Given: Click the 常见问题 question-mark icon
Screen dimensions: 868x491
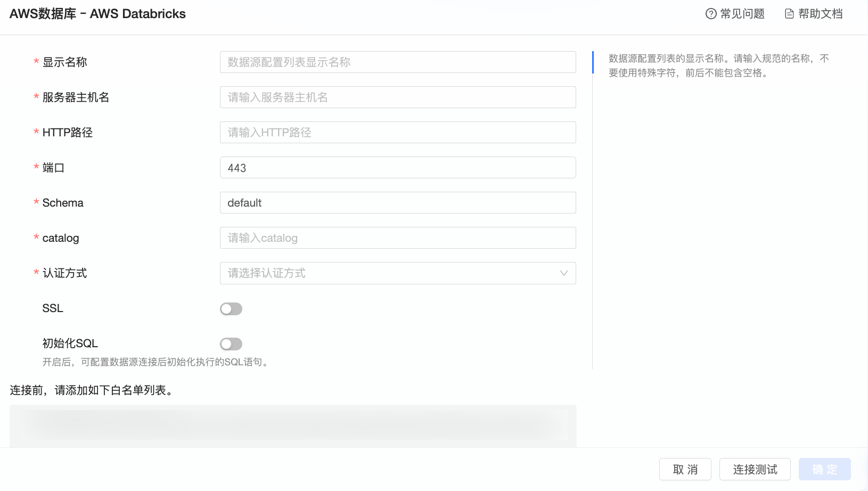Looking at the screenshot, I should [x=711, y=14].
